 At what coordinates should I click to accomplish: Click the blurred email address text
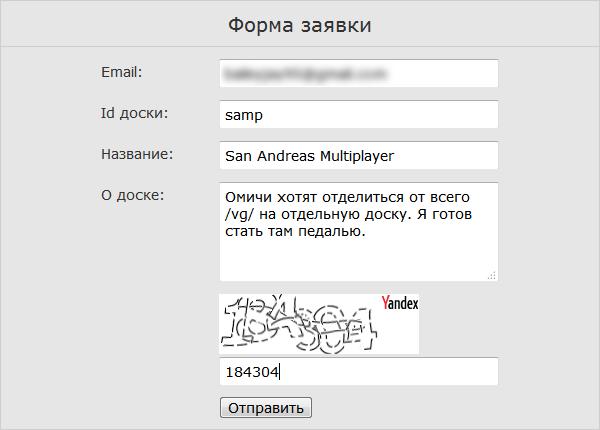point(305,74)
